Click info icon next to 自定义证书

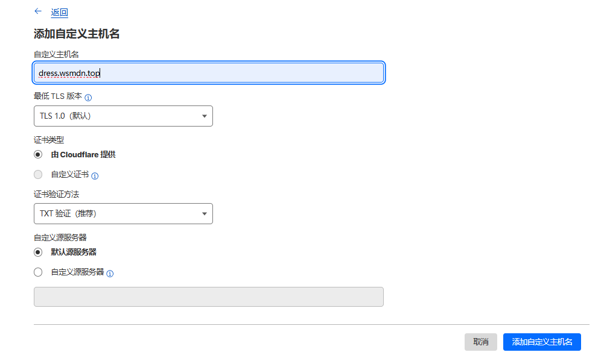95,176
